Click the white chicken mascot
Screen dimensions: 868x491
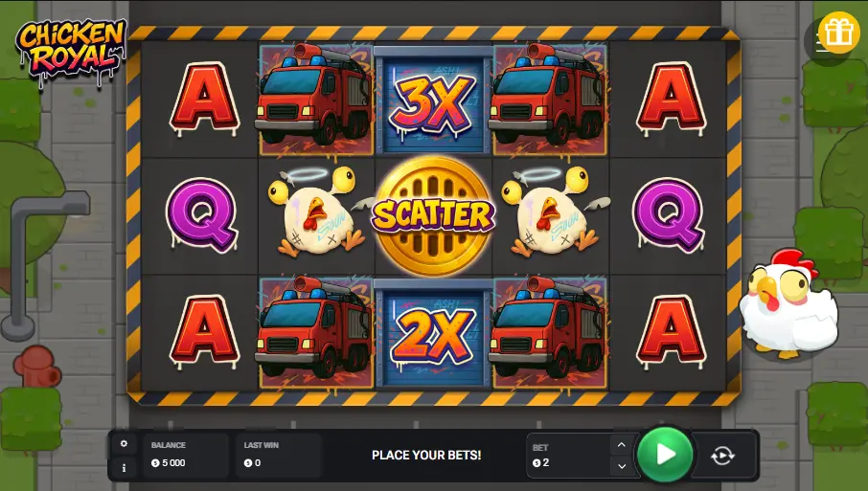click(788, 303)
